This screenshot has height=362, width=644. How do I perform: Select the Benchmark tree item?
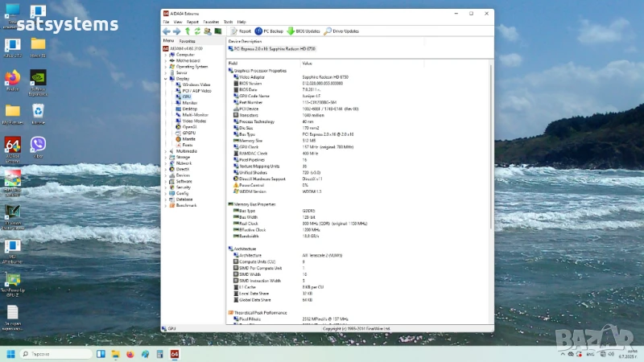[186, 205]
